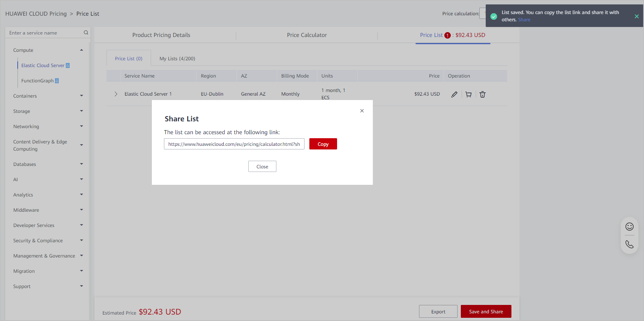Click the Operation column header
The width and height of the screenshot is (644, 321).
coord(459,76)
